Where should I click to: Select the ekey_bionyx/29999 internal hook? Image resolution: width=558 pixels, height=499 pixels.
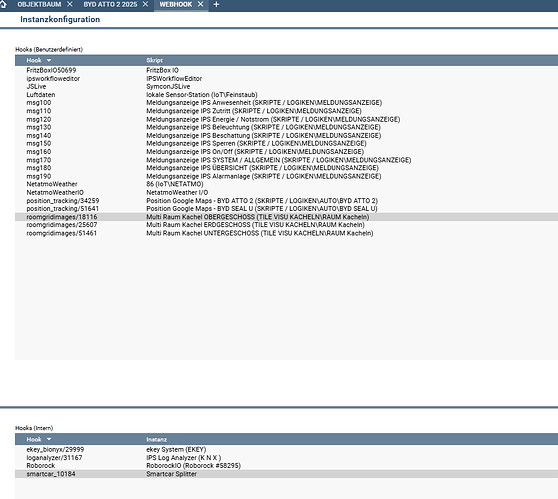[55, 449]
